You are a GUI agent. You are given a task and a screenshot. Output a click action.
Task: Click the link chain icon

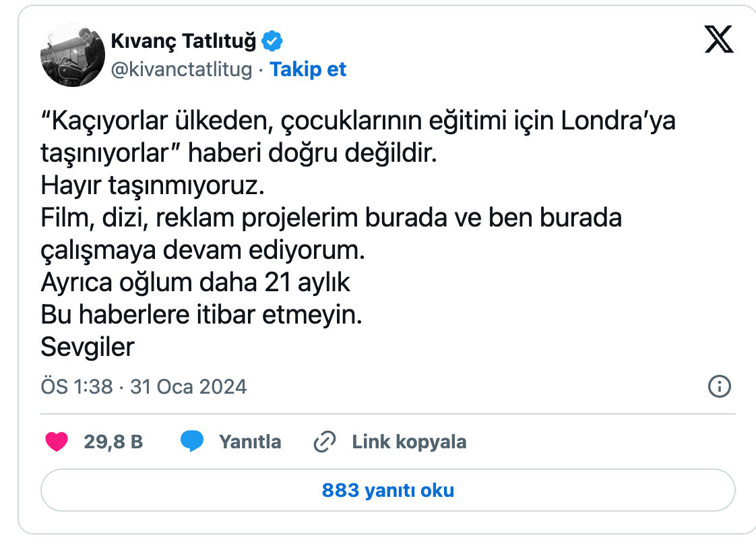tap(326, 442)
